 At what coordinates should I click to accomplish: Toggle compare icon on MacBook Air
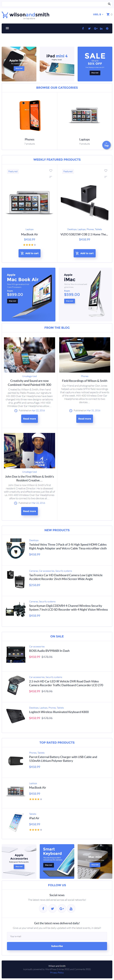pos(50,177)
